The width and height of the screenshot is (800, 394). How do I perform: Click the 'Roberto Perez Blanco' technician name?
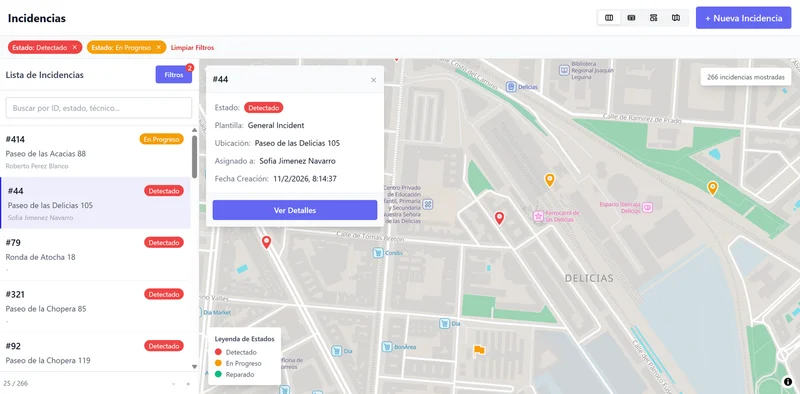(x=37, y=166)
